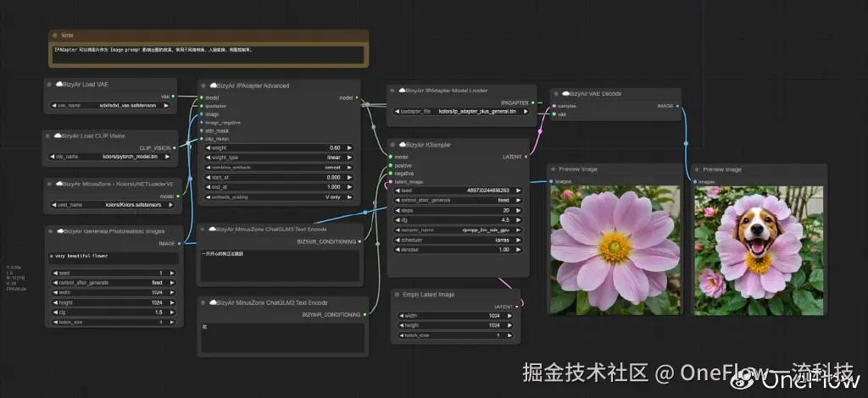Click the vae input port on VAE Decode
Viewport: 868px width, 398px height.
point(554,114)
